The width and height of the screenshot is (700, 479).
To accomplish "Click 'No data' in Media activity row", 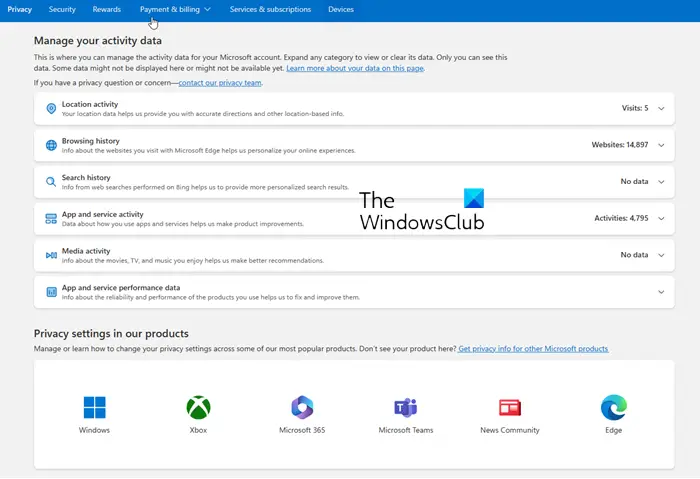I will coord(634,255).
